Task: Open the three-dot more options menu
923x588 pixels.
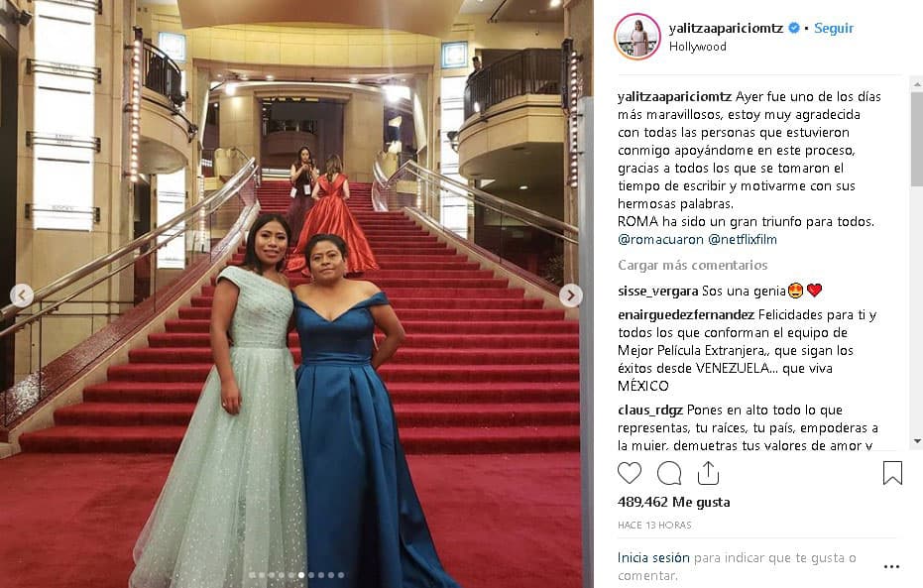Action: point(892,566)
